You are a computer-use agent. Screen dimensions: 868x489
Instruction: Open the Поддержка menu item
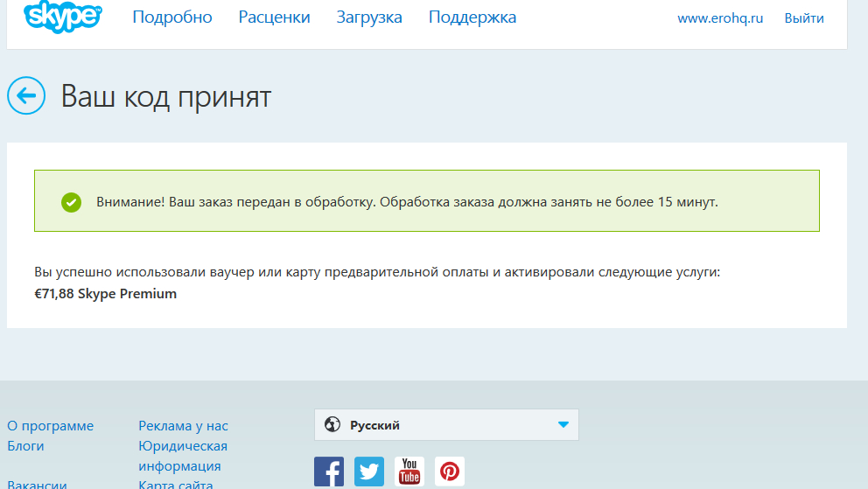point(472,17)
